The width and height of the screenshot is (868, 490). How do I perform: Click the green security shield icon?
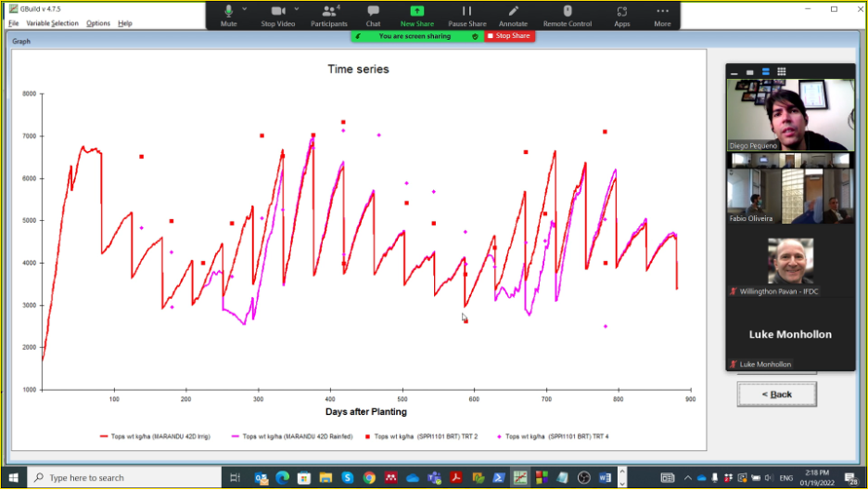475,36
